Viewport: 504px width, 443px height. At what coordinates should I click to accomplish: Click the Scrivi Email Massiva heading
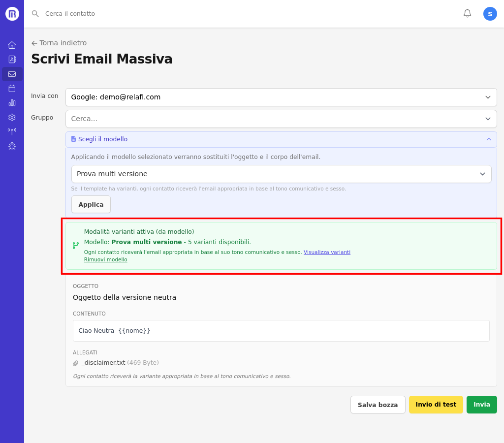101,59
